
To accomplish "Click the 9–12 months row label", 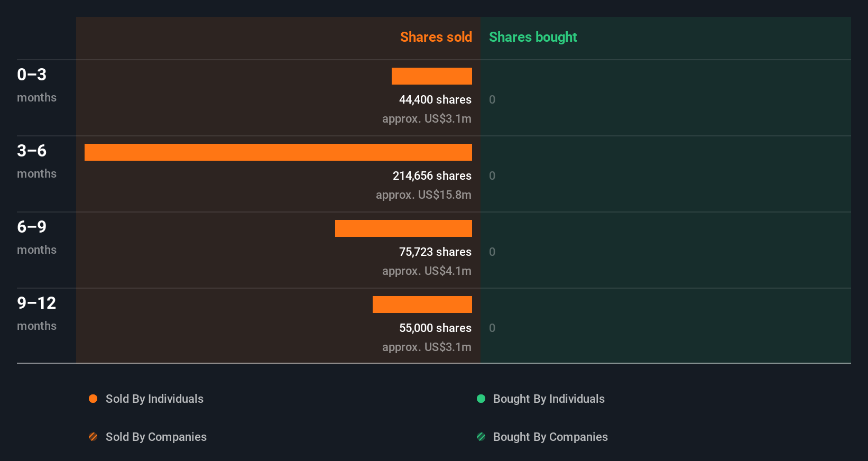I will 36,314.
